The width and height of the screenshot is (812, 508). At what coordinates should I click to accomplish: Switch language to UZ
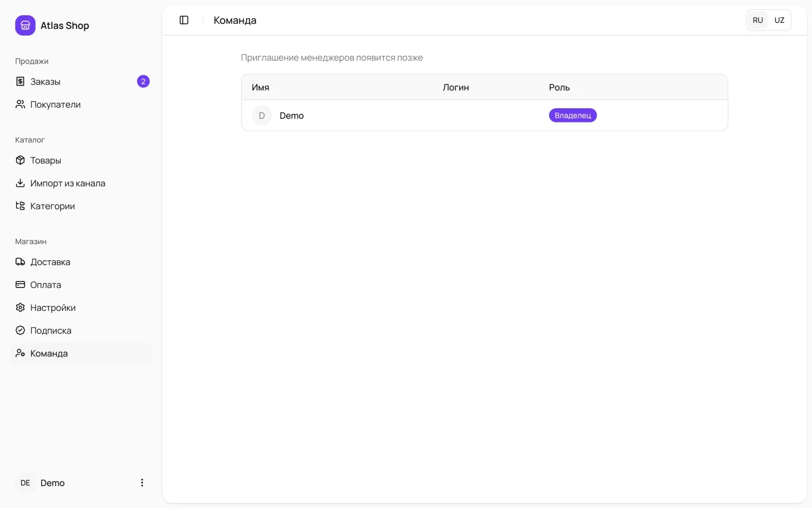pyautogui.click(x=780, y=20)
